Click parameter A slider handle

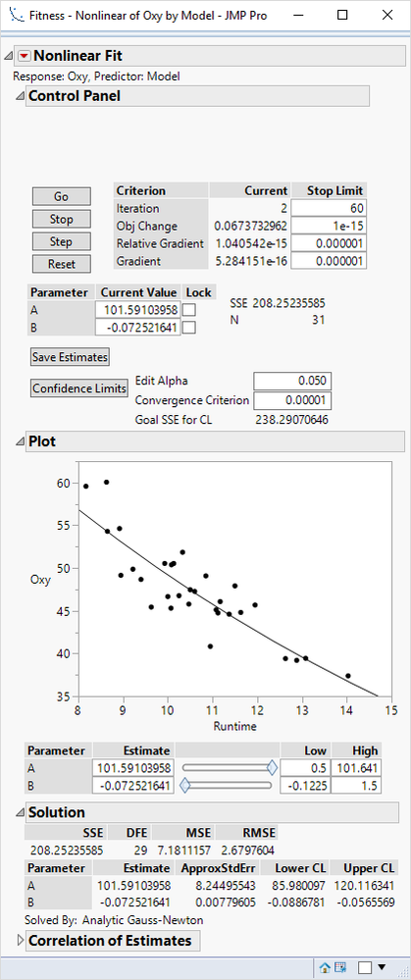(272, 767)
